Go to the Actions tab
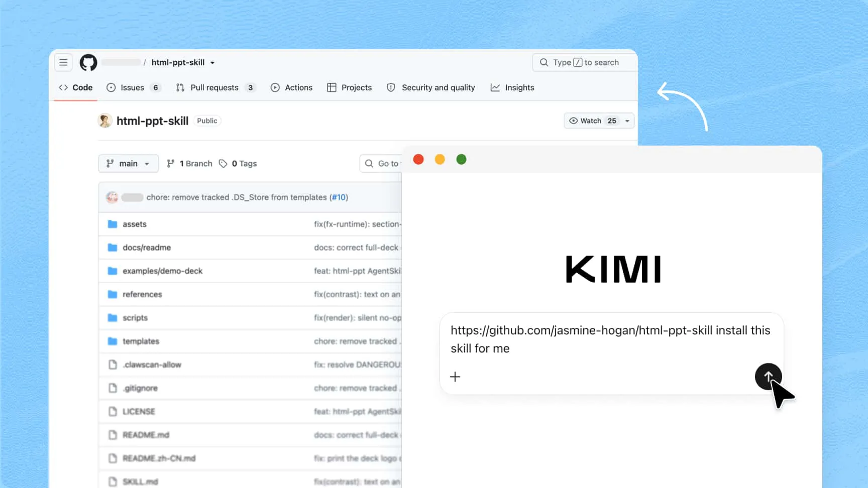Screen dimensions: 868x488 (291, 87)
